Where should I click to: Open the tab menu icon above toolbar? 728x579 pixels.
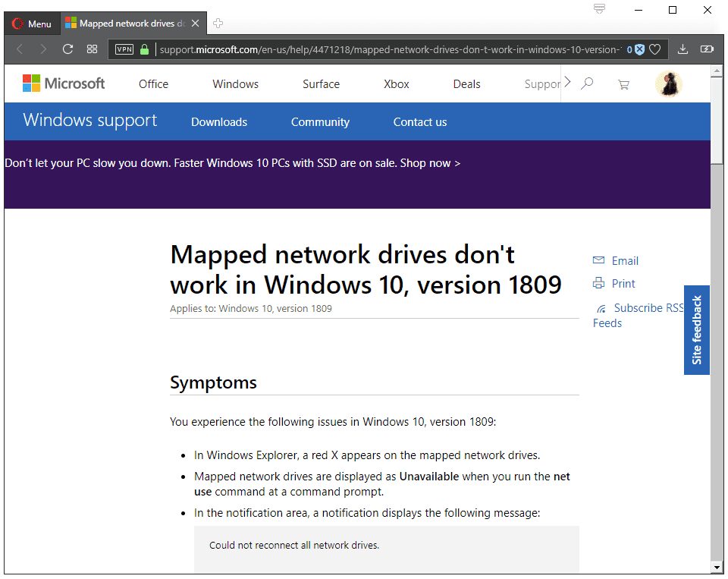click(599, 9)
